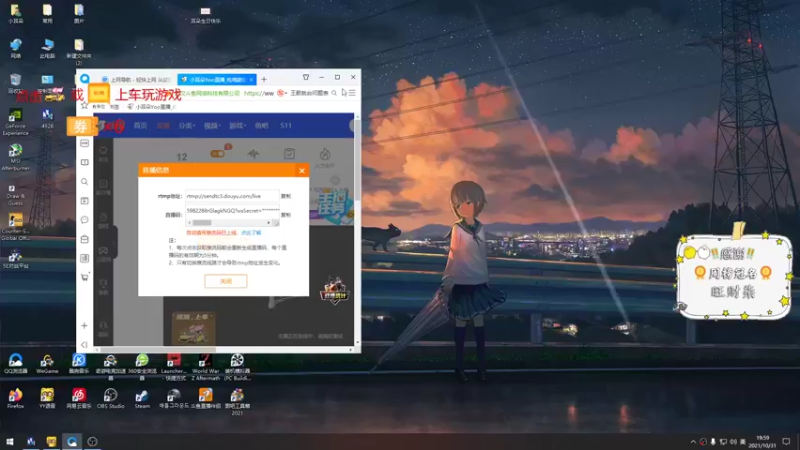Open the WeGame desktop shortcut
800x450 pixels.
tap(47, 364)
